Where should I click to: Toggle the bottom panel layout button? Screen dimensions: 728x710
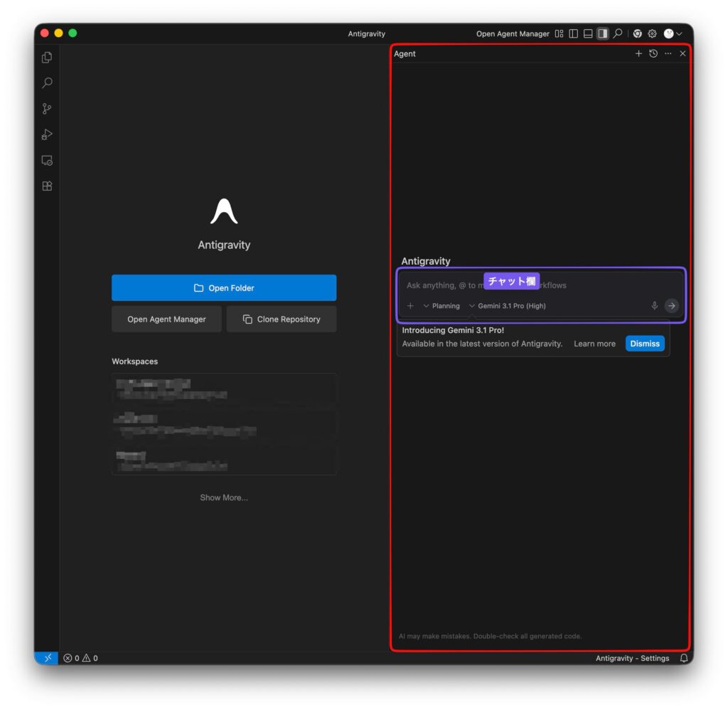pos(588,34)
